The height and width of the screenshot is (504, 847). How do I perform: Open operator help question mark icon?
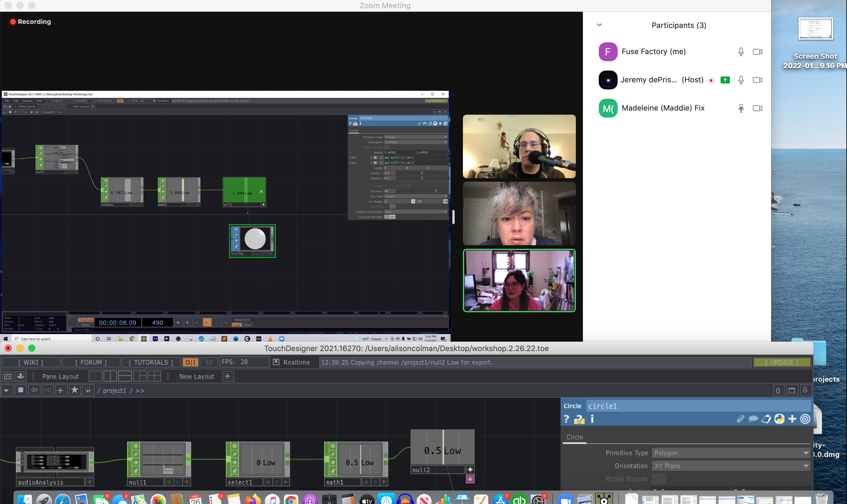tap(566, 419)
